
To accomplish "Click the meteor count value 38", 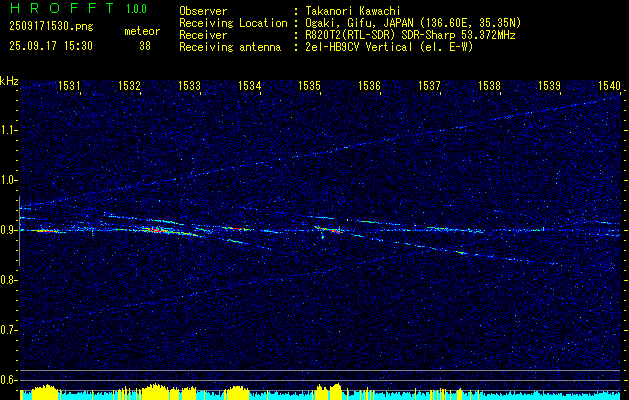I will pyautogui.click(x=145, y=46).
